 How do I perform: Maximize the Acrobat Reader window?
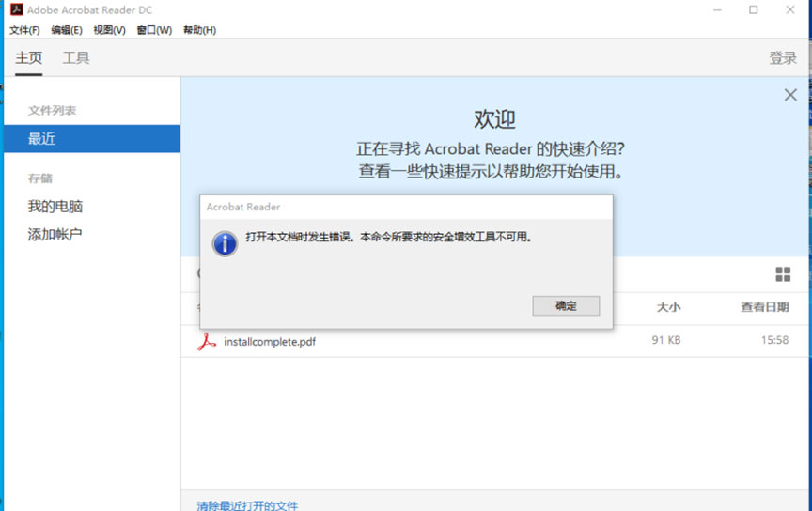tap(754, 9)
